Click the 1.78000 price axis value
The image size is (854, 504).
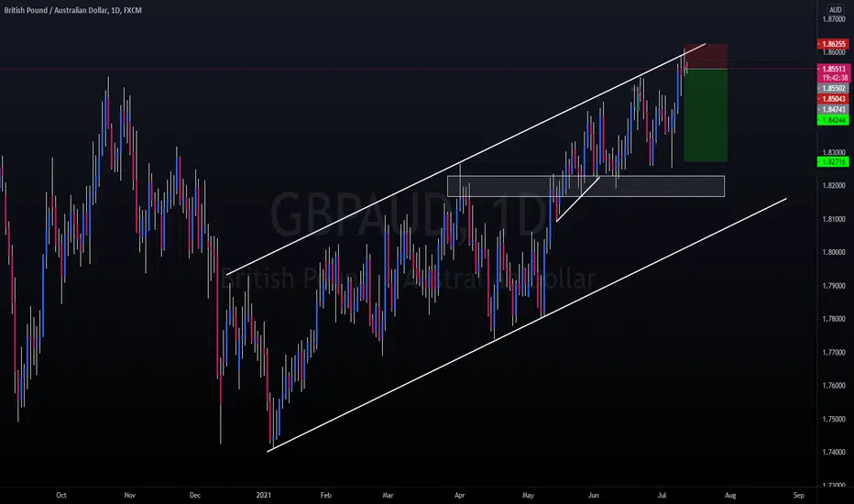tap(834, 319)
